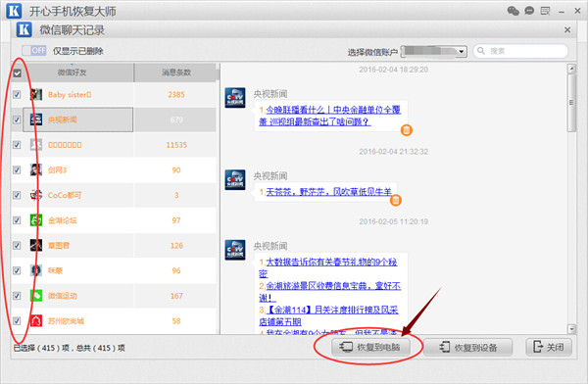Click in the search input field
Image resolution: width=588 pixels, height=384 pixels.
coord(520,51)
